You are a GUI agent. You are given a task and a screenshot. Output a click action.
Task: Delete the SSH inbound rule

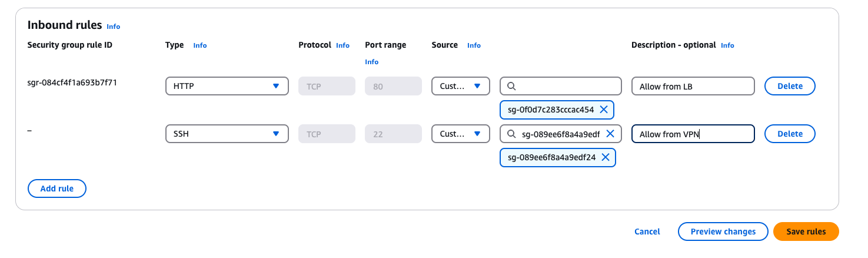(790, 134)
